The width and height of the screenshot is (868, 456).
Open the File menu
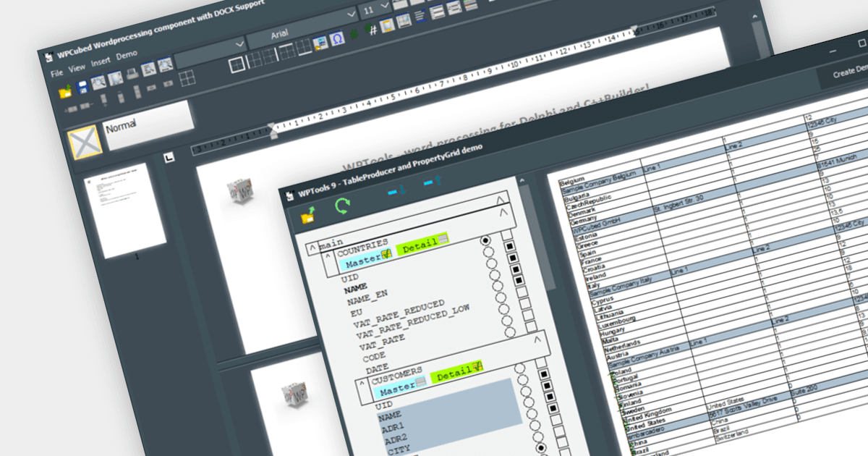(57, 74)
